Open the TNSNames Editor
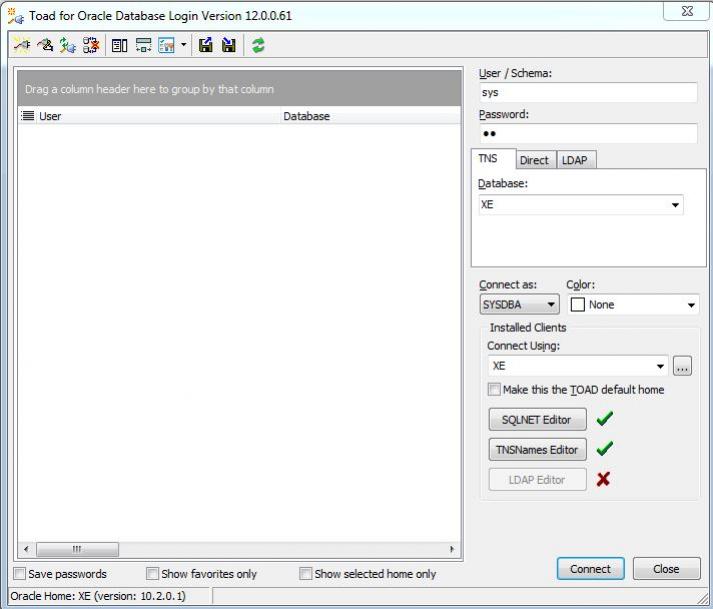713x609 pixels. [537, 449]
